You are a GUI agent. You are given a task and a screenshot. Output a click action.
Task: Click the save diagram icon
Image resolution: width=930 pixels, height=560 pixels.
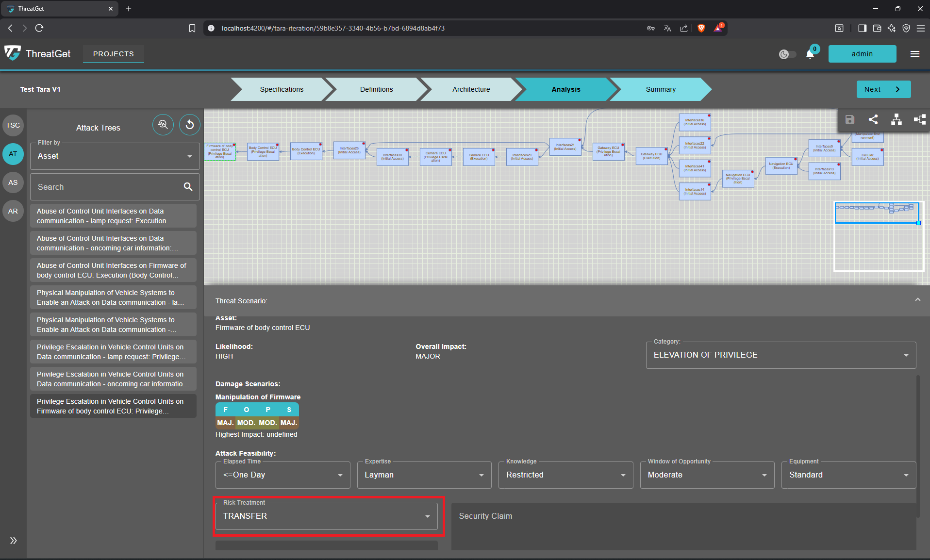tap(849, 119)
